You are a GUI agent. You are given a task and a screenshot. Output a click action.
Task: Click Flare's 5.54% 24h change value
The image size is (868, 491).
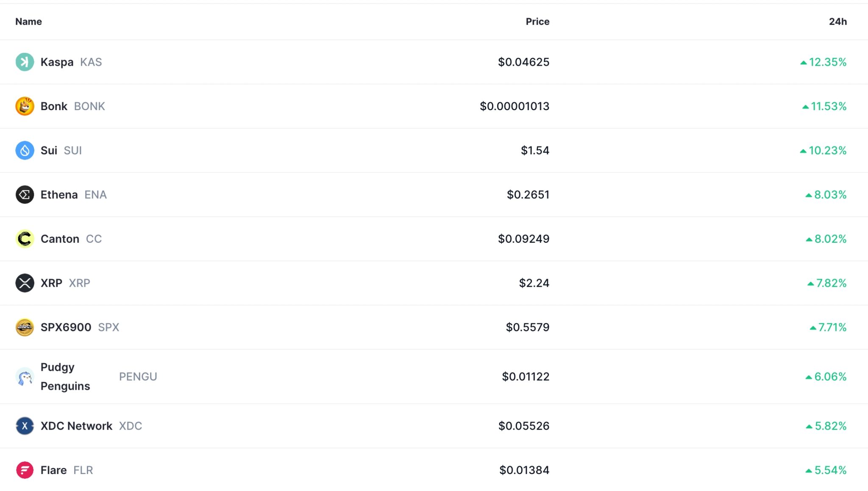(830, 470)
